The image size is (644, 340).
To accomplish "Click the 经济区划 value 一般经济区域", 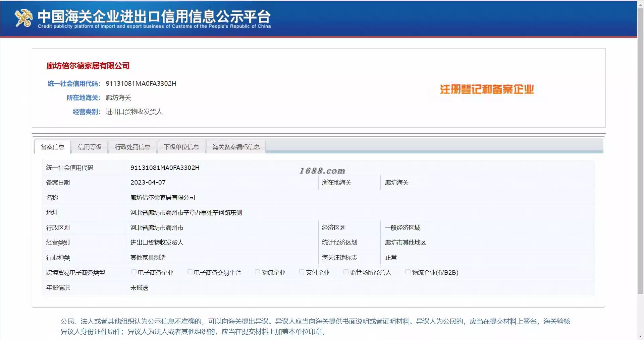I will tap(402, 228).
